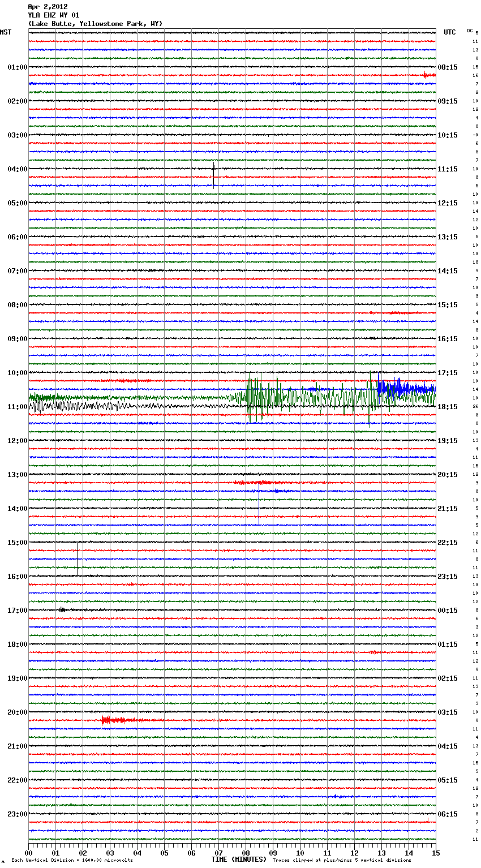
Task: Click the station code 'YLA EHZ WY 01'
Action: pos(54,15)
